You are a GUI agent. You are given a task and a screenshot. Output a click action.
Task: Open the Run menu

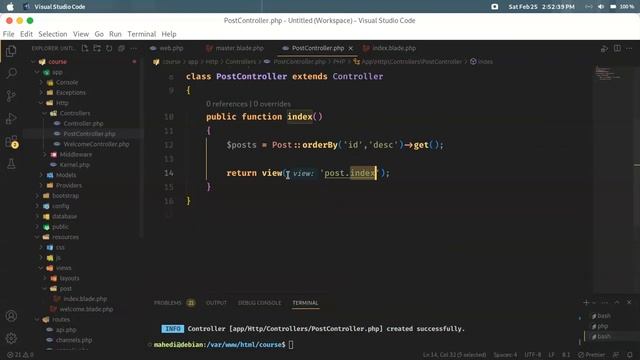tap(115, 34)
